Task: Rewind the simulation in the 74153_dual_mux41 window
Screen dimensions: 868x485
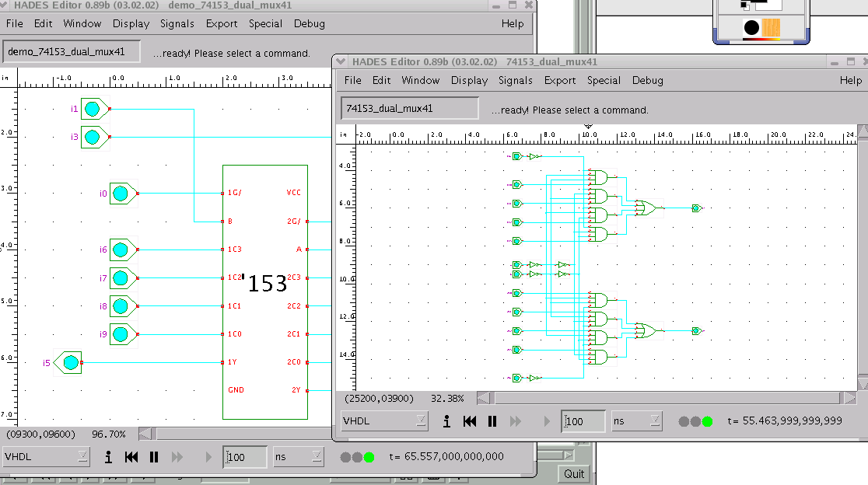Action: click(470, 421)
